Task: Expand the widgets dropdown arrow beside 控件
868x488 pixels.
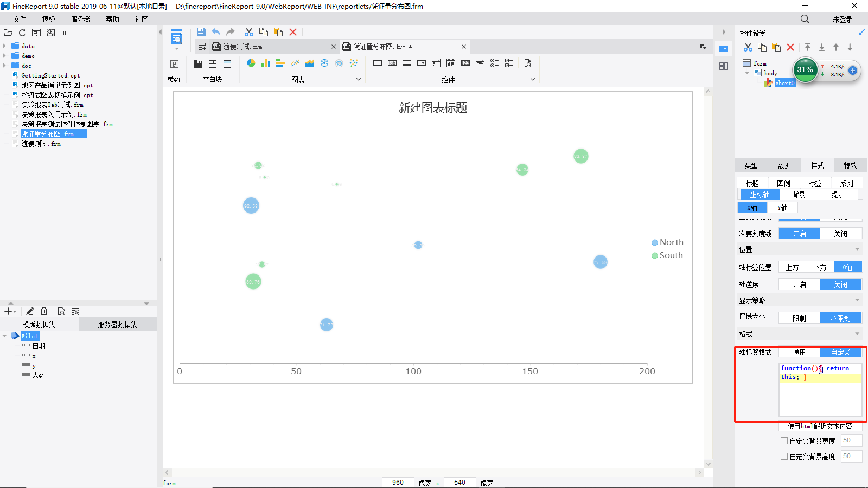Action: (x=533, y=80)
